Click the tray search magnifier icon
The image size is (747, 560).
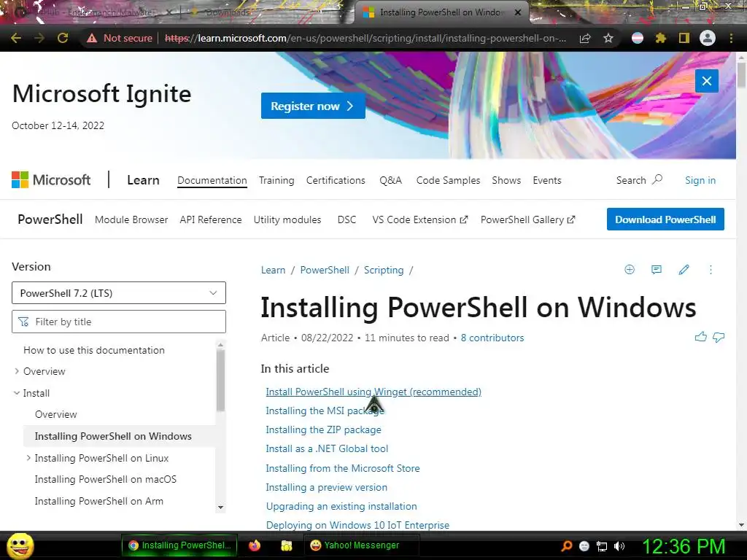[x=567, y=545]
